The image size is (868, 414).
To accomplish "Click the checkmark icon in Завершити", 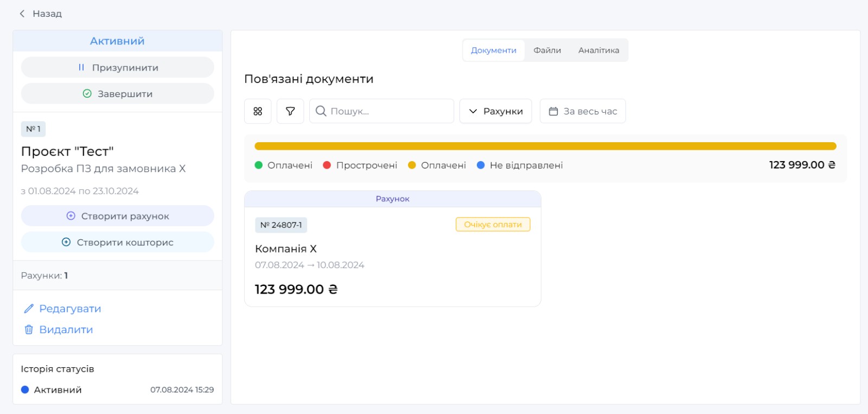I will (87, 94).
